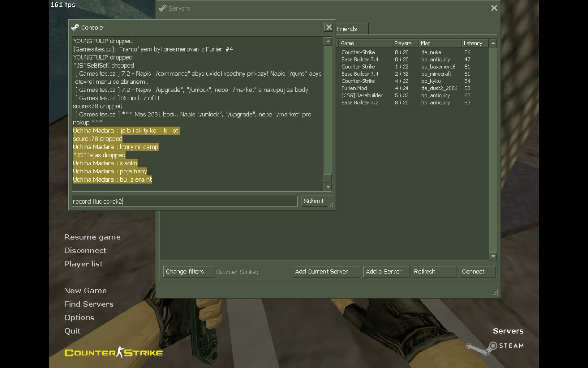Screen dimensions: 588x368
Task: Click 'Uchiha Madara : poje bany' line
Action: click(110, 171)
